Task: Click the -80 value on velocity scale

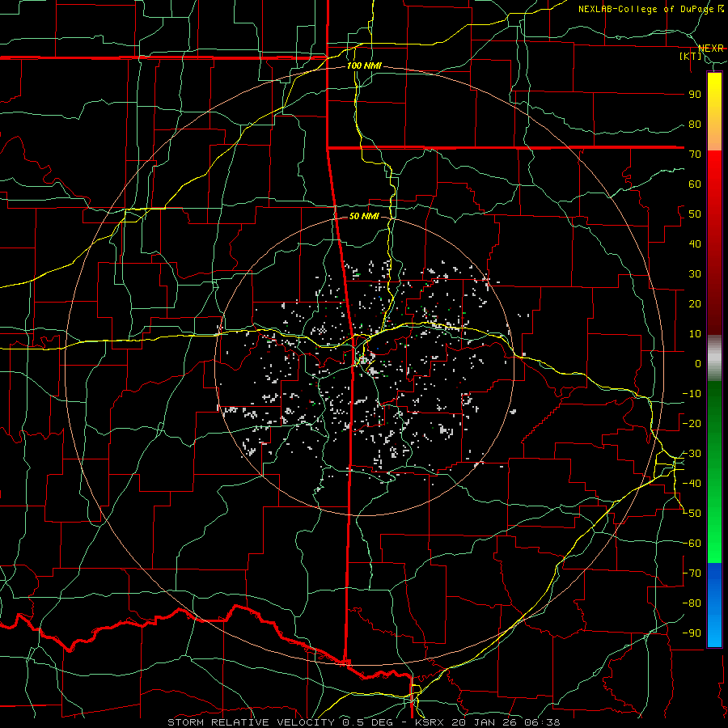Action: (692, 603)
